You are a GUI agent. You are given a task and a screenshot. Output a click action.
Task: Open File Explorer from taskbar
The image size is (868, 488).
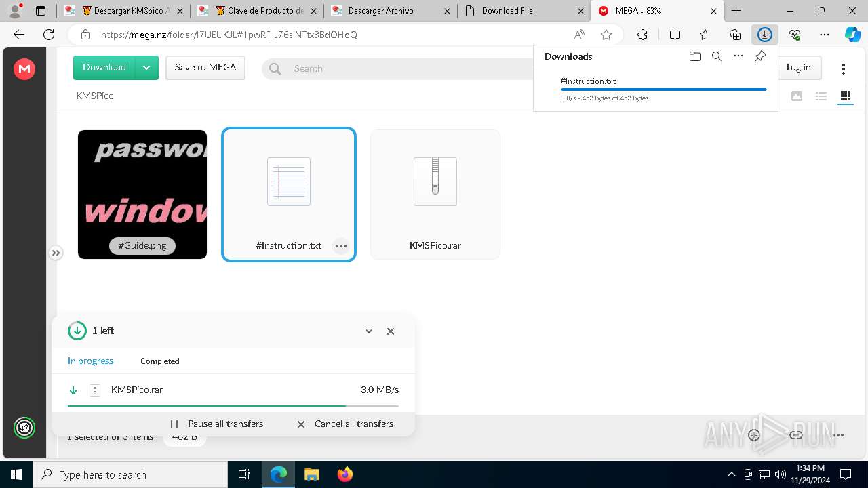pyautogui.click(x=312, y=474)
